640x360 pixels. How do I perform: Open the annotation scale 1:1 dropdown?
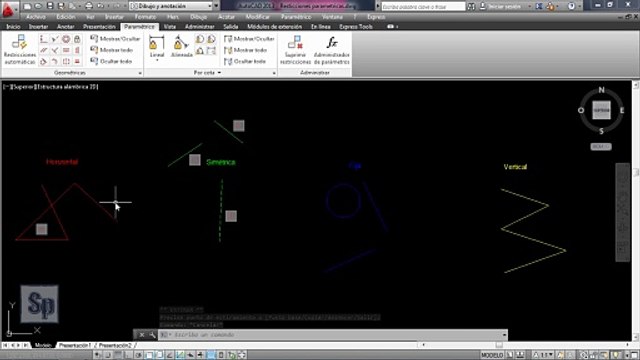tap(543, 355)
